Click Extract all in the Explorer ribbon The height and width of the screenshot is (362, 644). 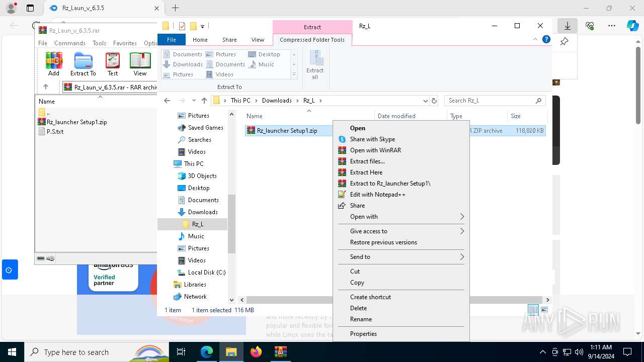tap(315, 65)
